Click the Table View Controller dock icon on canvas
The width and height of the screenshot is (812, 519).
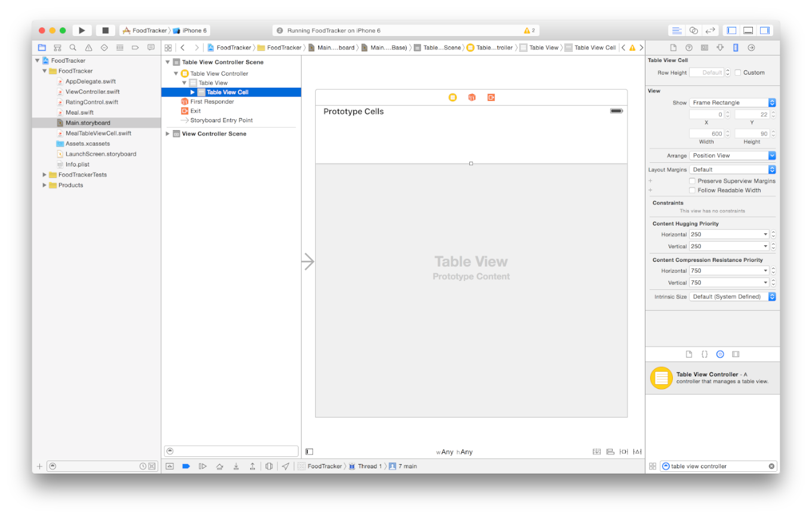pyautogui.click(x=453, y=97)
